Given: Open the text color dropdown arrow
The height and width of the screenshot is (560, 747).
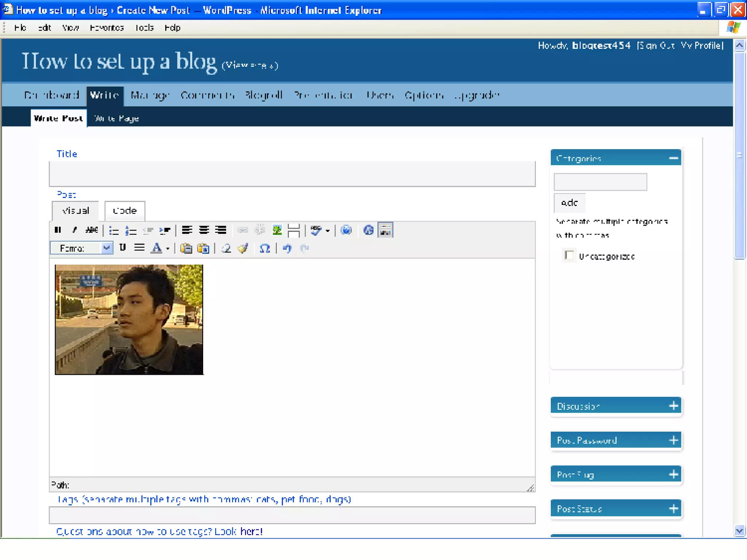Looking at the screenshot, I should (x=168, y=249).
